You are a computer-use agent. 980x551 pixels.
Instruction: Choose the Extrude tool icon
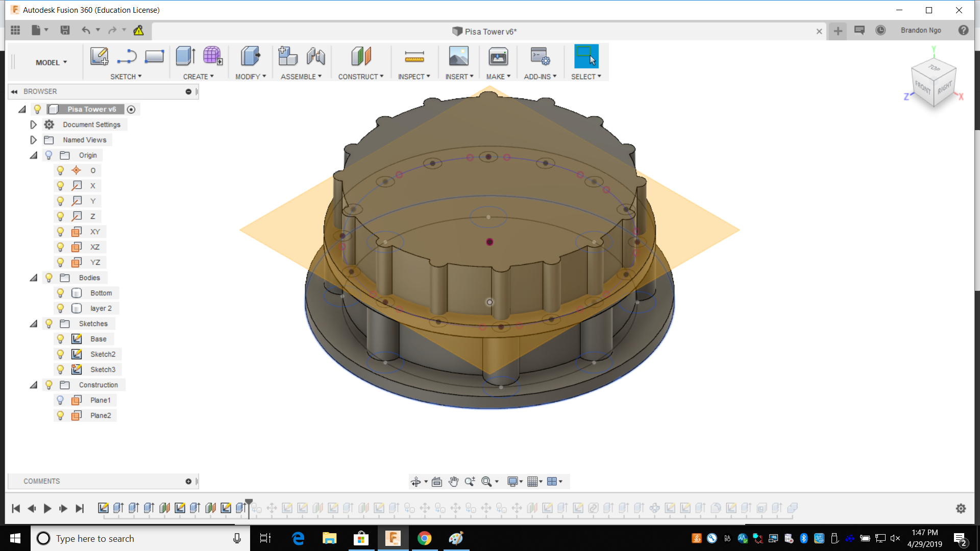[x=186, y=56]
